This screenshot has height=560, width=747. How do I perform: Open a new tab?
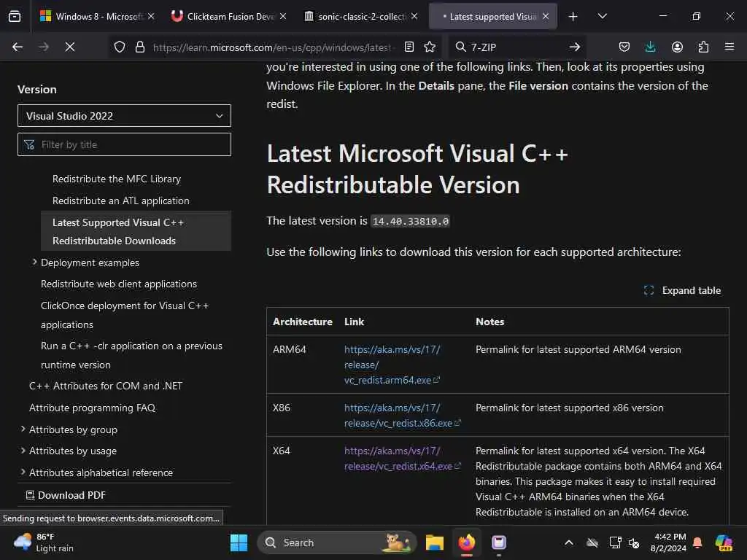click(573, 17)
